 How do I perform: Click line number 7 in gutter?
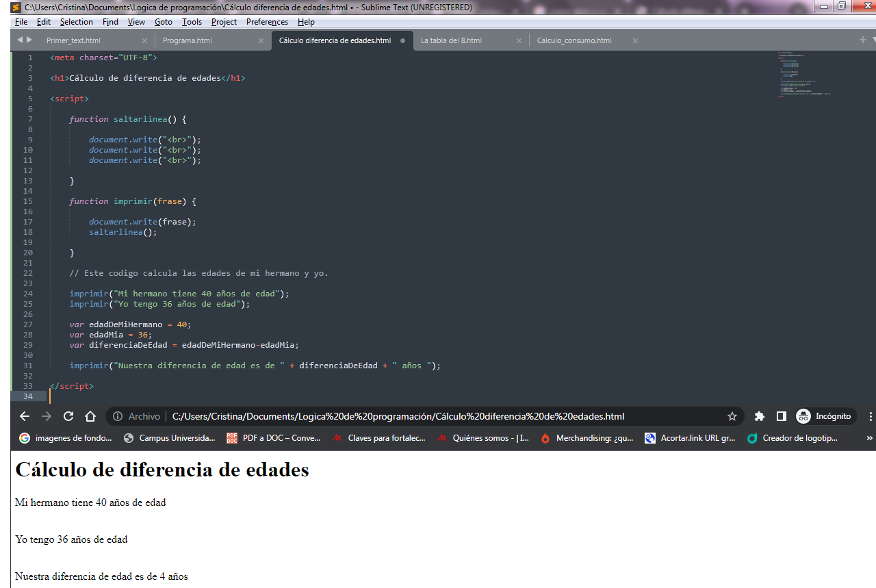30,119
